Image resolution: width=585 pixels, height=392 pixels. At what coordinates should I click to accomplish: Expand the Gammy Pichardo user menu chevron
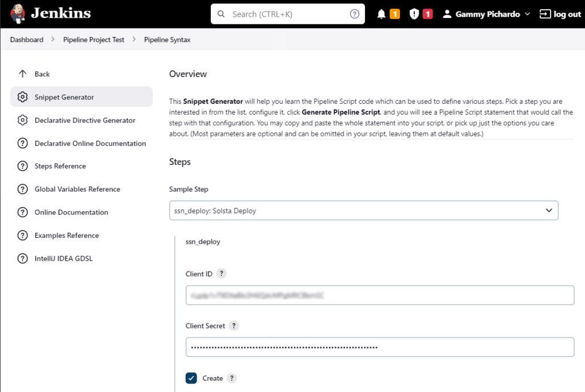tap(527, 14)
